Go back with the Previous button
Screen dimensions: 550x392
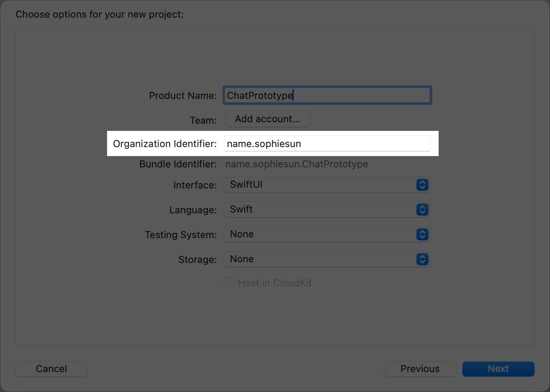point(420,369)
